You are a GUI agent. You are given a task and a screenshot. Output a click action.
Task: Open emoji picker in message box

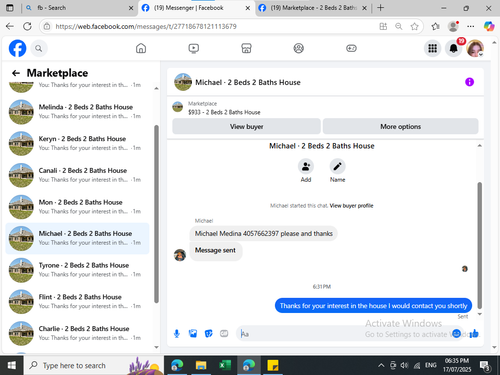(456, 333)
